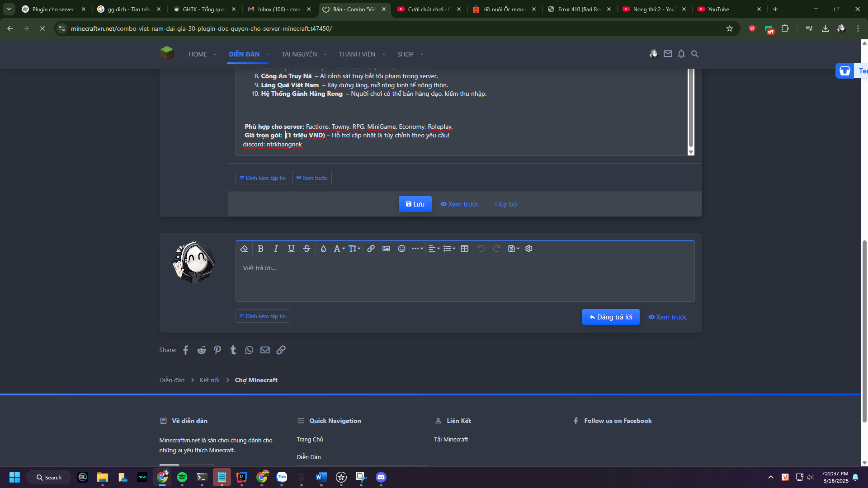The image size is (868, 488).
Task: Toggle bold formatting in reply editor
Action: (260, 249)
